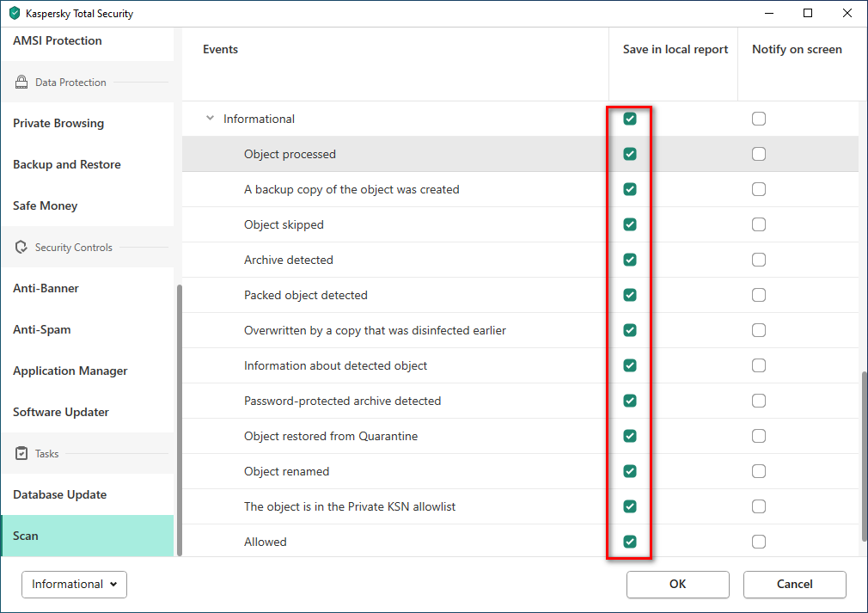Viewport: 868px width, 613px height.
Task: Click the Data Protection lock icon
Action: pyautogui.click(x=21, y=82)
